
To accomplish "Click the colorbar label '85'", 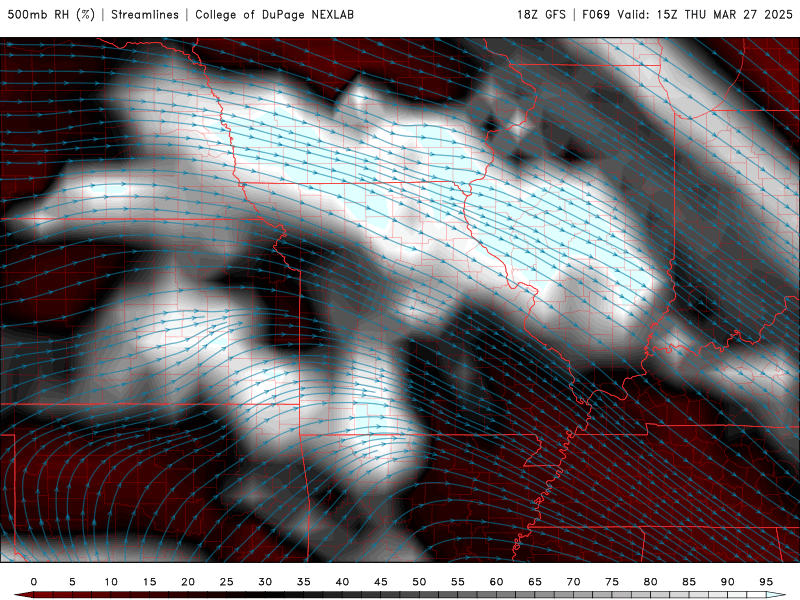I will pyautogui.click(x=689, y=582).
